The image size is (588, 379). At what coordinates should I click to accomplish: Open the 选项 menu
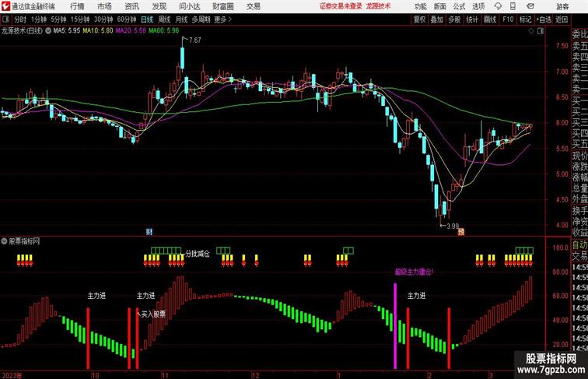pos(478,6)
